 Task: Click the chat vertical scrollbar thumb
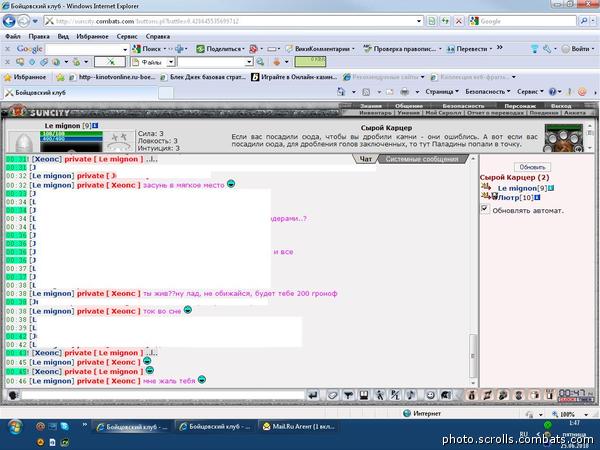(473, 356)
